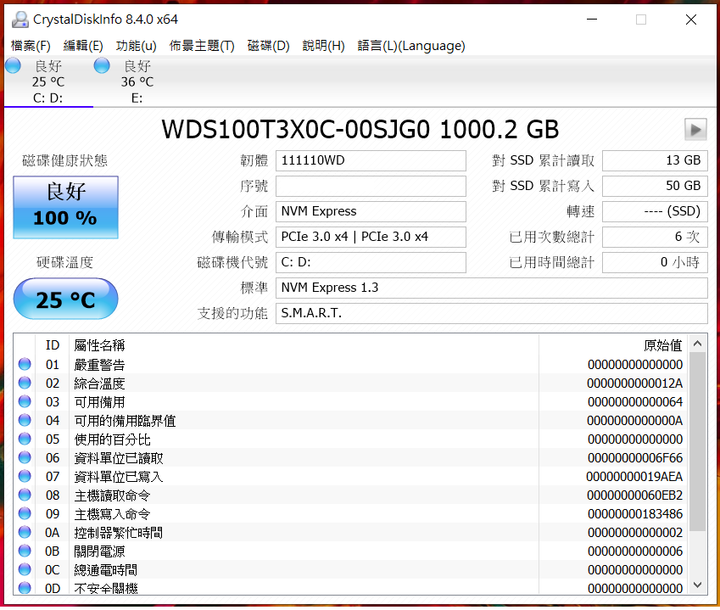Click the 良好 100 % health status button
This screenshot has height=610, width=720.
tap(66, 207)
